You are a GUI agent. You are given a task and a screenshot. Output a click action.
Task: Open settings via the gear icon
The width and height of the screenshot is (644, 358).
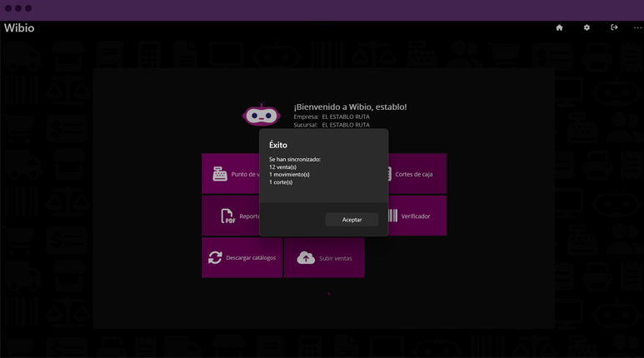point(587,27)
